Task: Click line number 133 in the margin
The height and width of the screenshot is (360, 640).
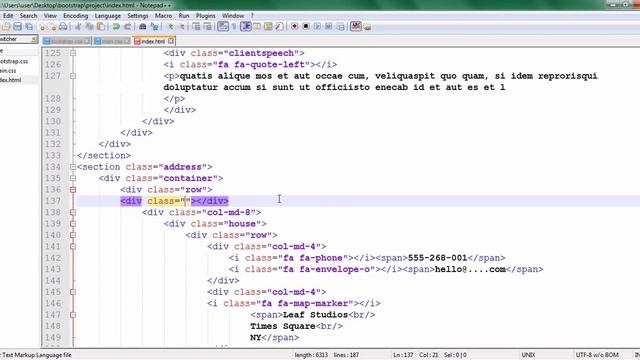Action: pyautogui.click(x=52, y=156)
